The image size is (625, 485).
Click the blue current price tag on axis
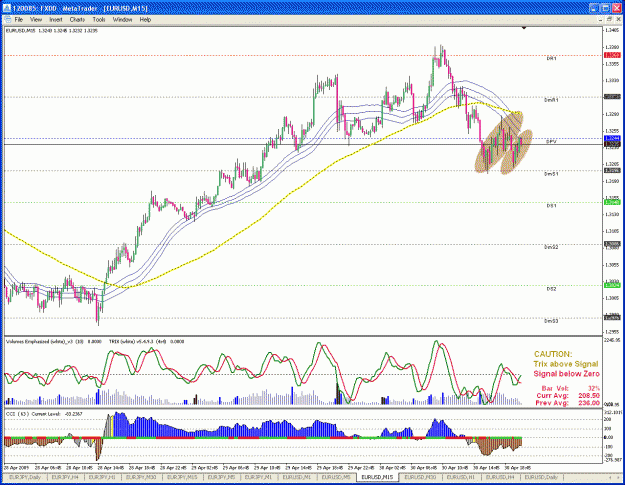[612, 138]
